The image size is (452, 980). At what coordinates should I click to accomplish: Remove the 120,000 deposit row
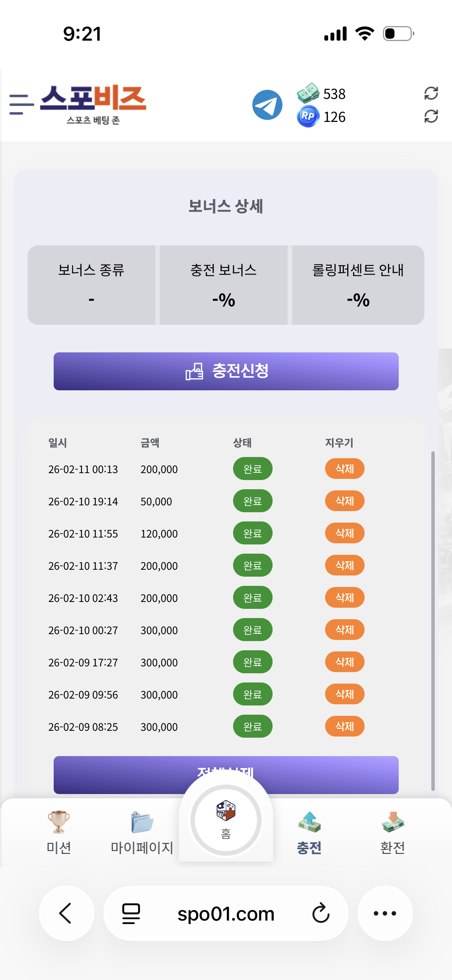point(344,533)
